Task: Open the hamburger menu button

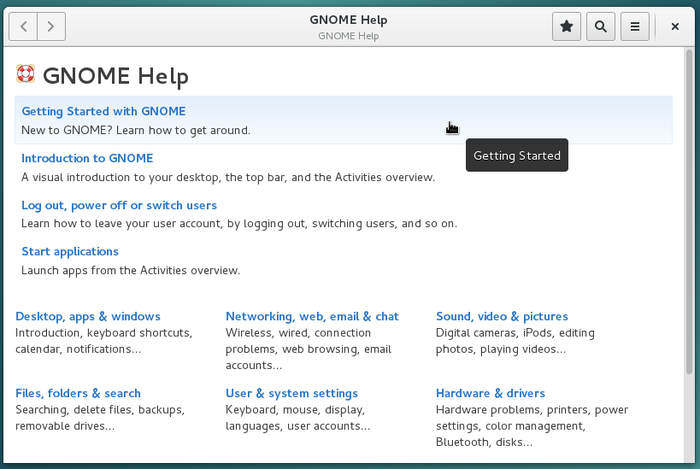Action: point(635,27)
